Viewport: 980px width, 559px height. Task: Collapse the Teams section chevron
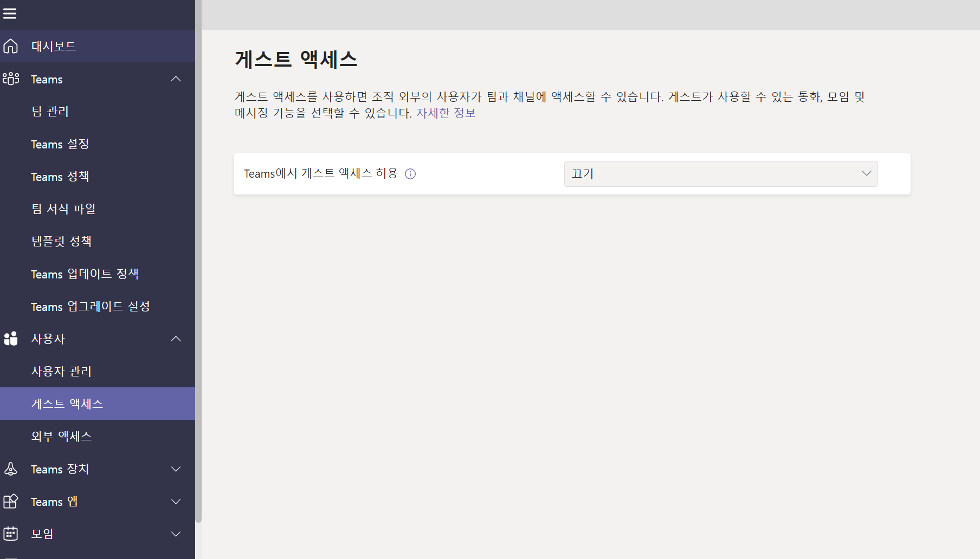[176, 79]
